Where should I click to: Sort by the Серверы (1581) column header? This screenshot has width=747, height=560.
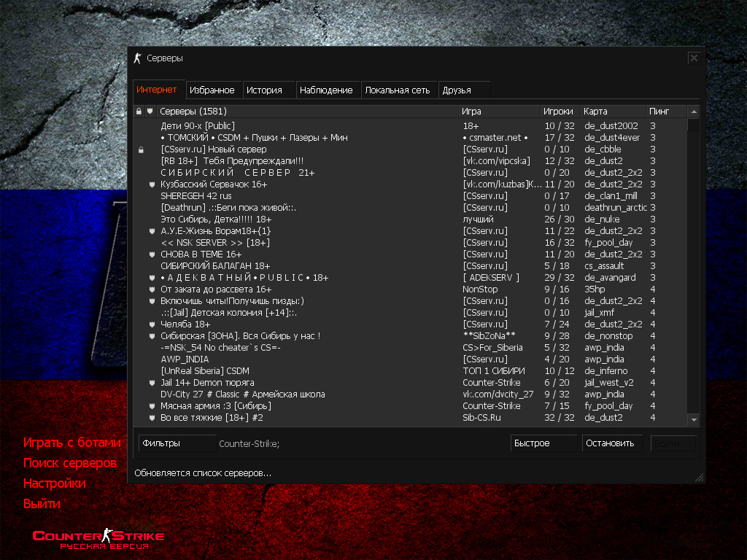308,112
